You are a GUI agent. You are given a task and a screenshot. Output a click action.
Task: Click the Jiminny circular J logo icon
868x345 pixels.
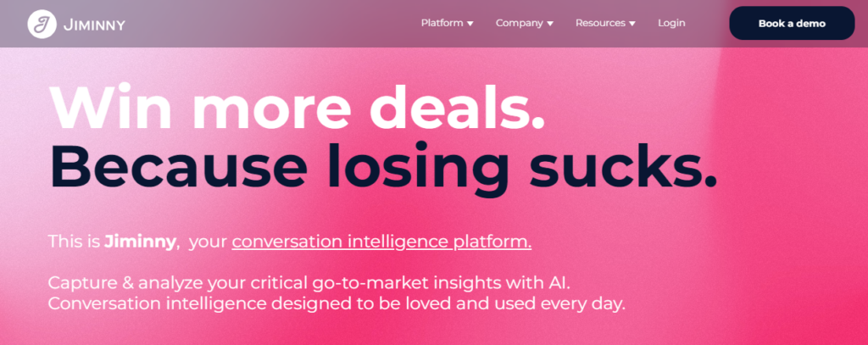click(42, 24)
